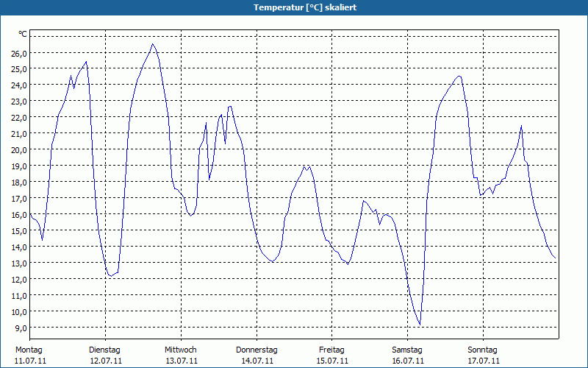Click the date 17.07.11
The width and height of the screenshot is (588, 368).
(484, 361)
